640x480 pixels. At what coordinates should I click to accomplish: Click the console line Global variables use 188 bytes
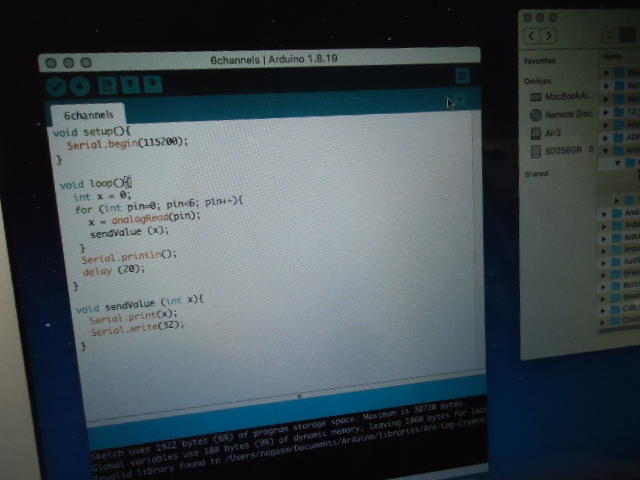(x=289, y=440)
